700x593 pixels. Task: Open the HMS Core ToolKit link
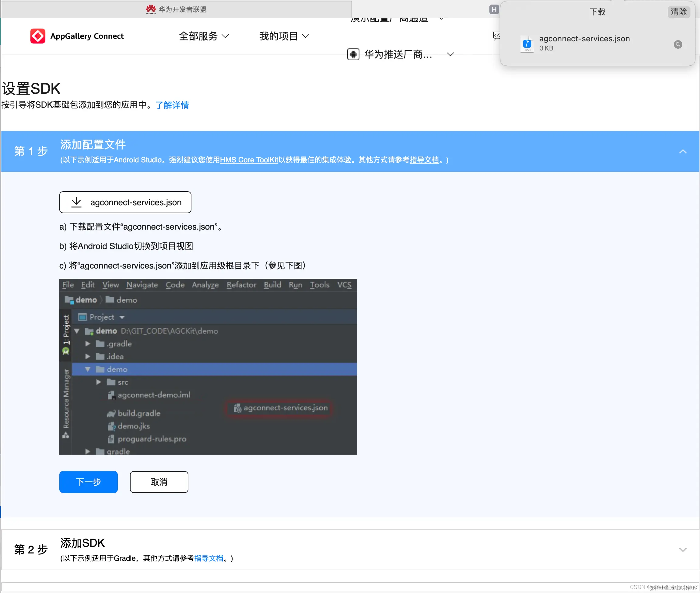coord(249,160)
